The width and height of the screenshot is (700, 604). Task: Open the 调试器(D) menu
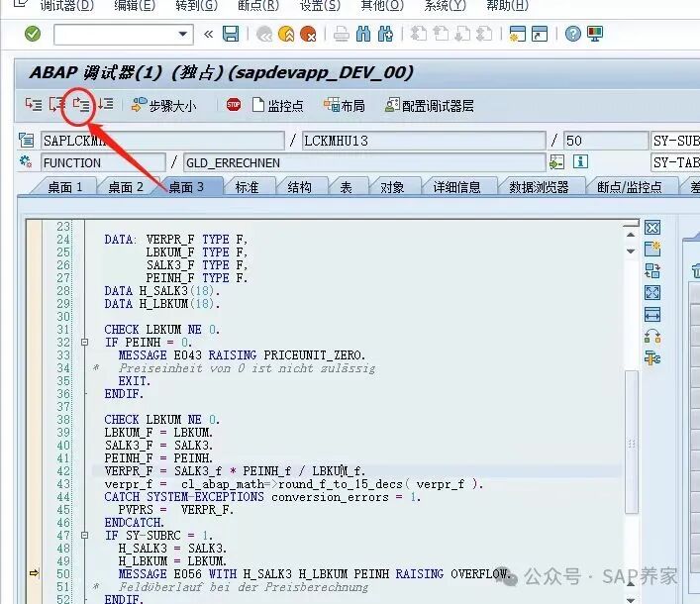tap(67, 5)
